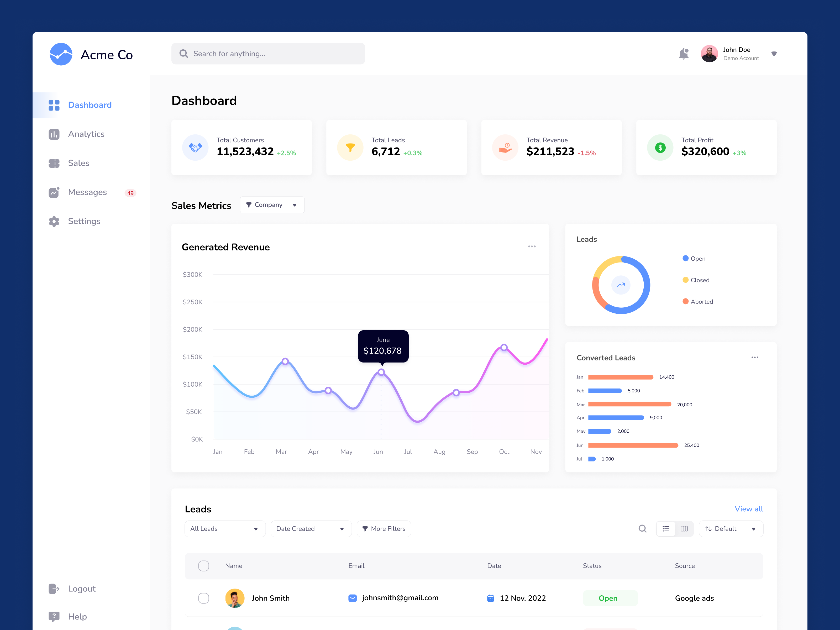Check the checkbox on the second lead row

point(203,628)
